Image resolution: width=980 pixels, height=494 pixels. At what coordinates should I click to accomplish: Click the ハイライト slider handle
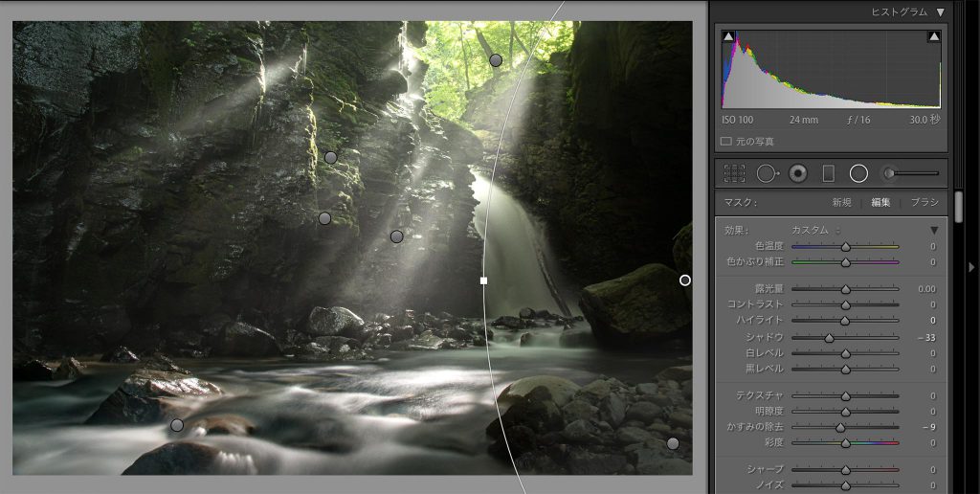845,320
